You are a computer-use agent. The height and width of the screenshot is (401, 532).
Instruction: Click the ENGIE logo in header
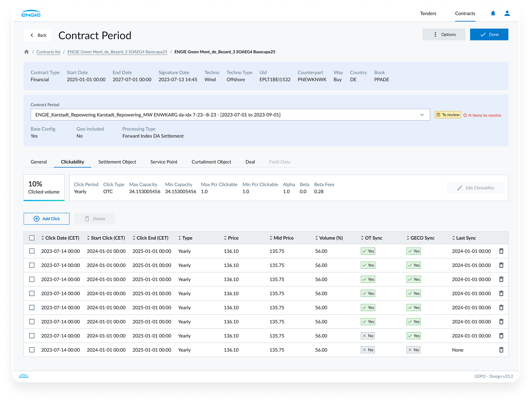click(31, 14)
